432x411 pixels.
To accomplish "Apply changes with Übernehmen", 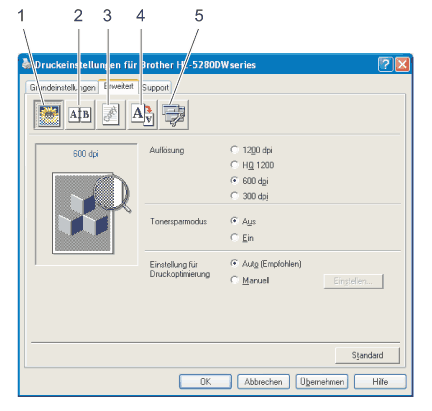I will click(x=322, y=382).
